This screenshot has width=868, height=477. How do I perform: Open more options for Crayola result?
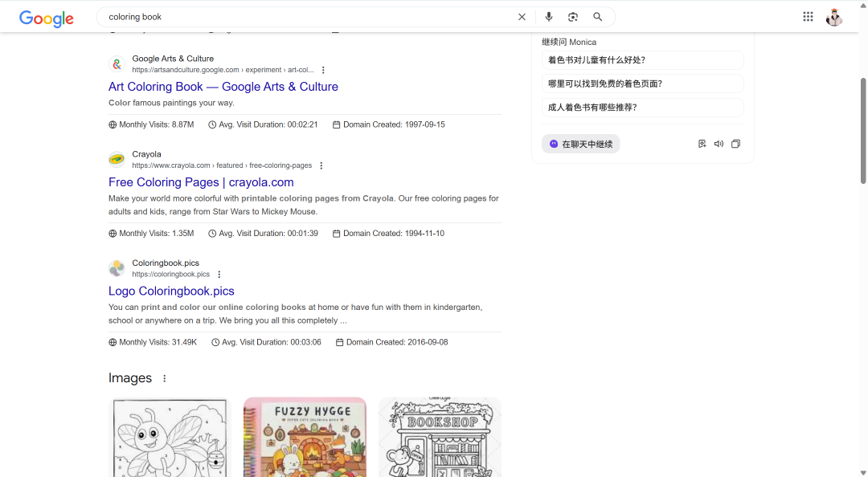pyautogui.click(x=321, y=165)
